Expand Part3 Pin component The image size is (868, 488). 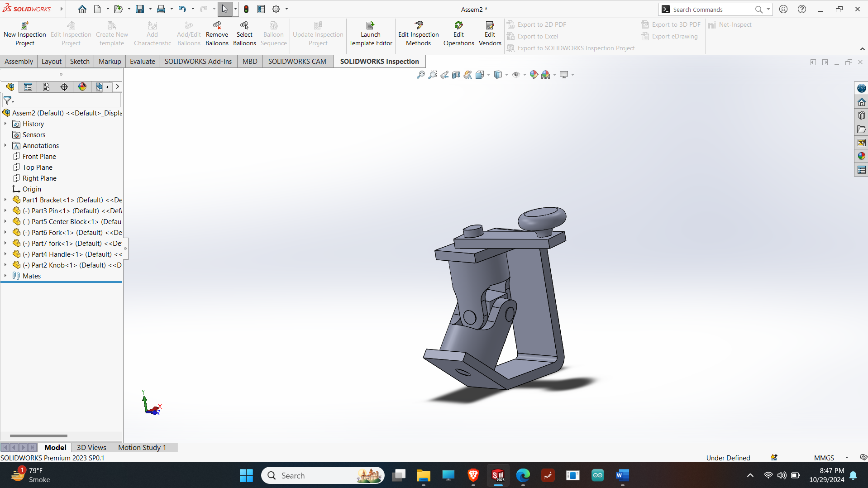coord(5,211)
